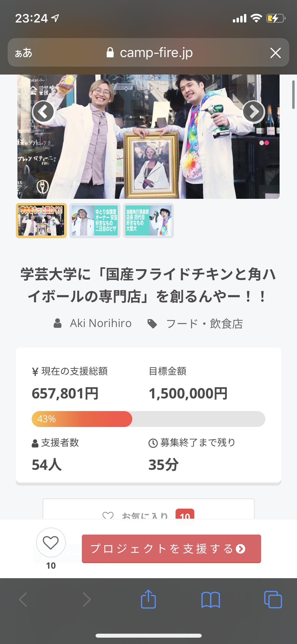The width and height of the screenshot is (297, 644).
Task: Select the first thumbnail with yellow border
Action: (41, 221)
